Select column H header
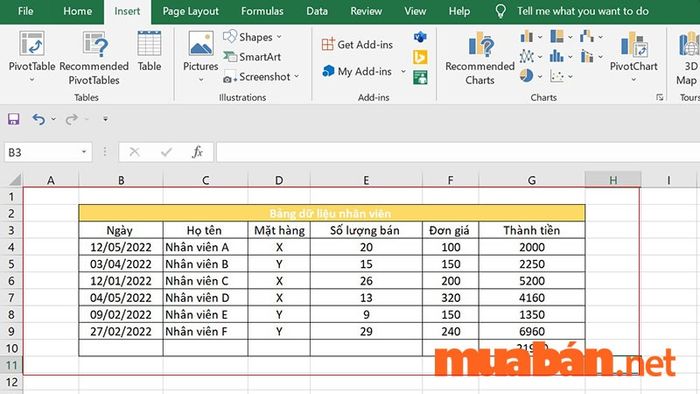 pos(613,180)
